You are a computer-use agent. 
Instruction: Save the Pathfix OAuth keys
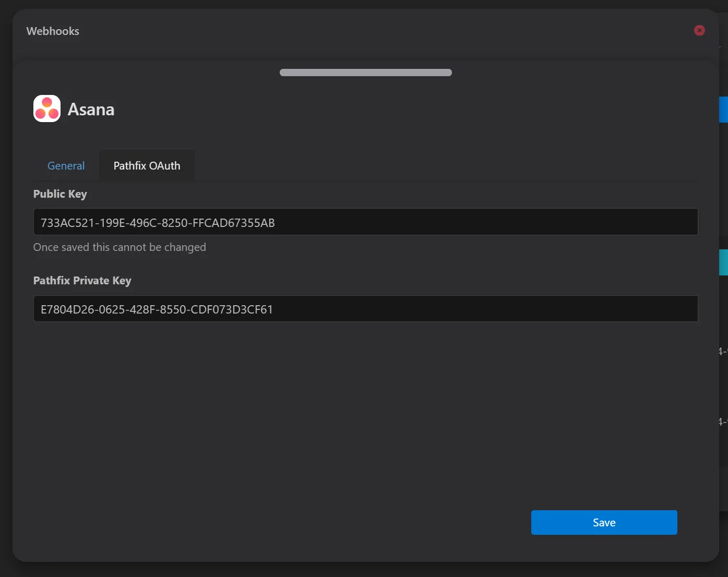[x=604, y=523]
